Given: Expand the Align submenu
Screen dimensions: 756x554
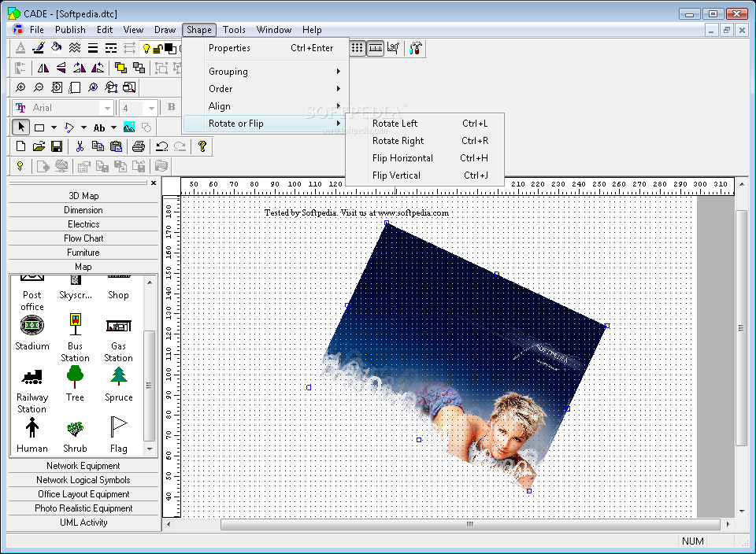Looking at the screenshot, I should click(x=265, y=106).
